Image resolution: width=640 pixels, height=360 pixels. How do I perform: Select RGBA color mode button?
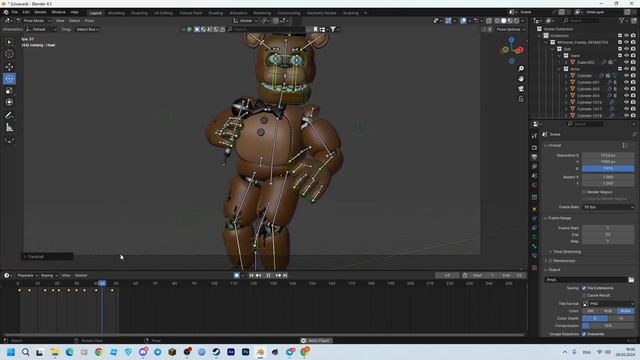pos(625,311)
